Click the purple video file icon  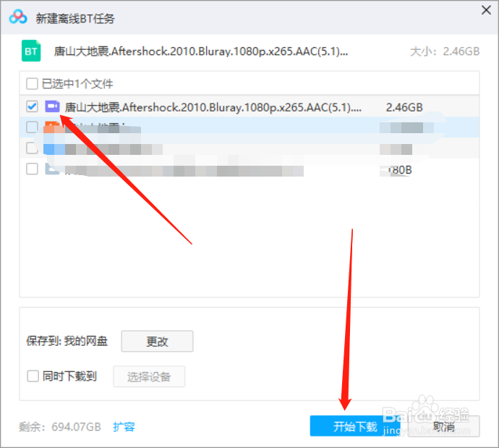[52, 106]
